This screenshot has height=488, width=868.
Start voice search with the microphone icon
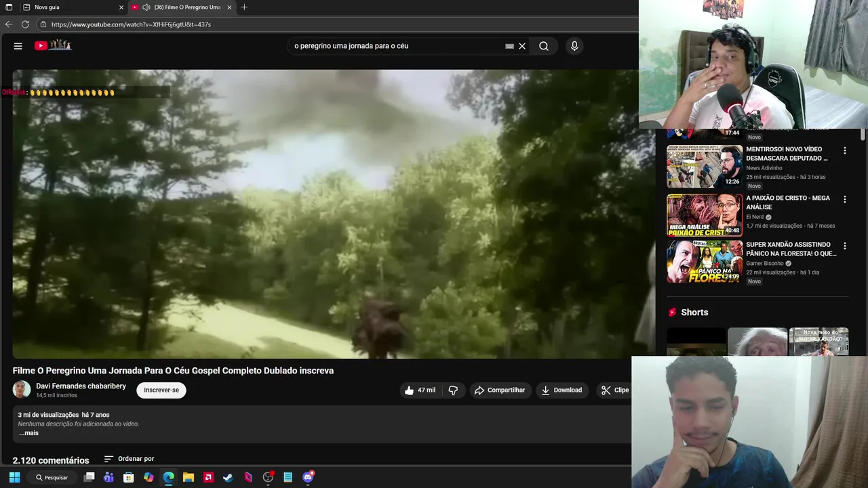click(x=574, y=46)
